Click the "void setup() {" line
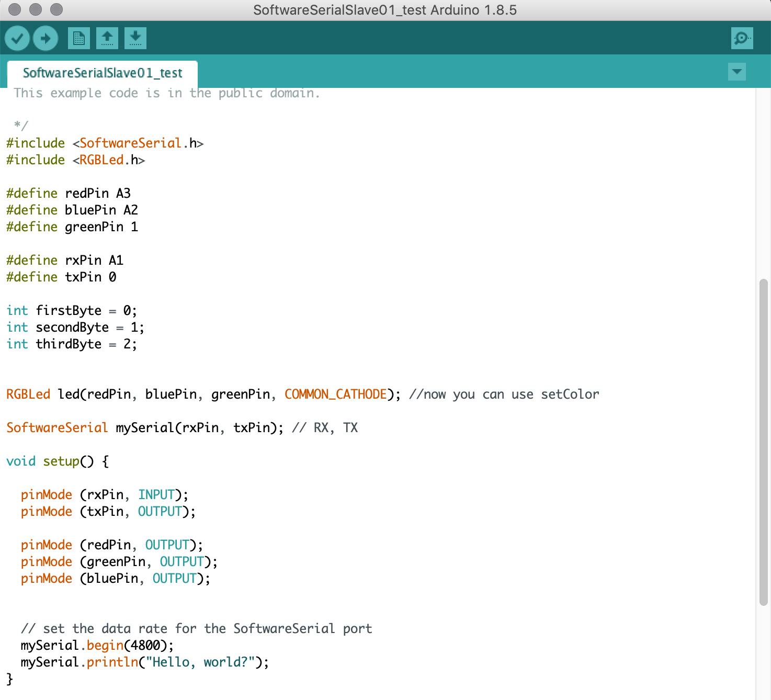The height and width of the screenshot is (700, 771). pos(58,461)
